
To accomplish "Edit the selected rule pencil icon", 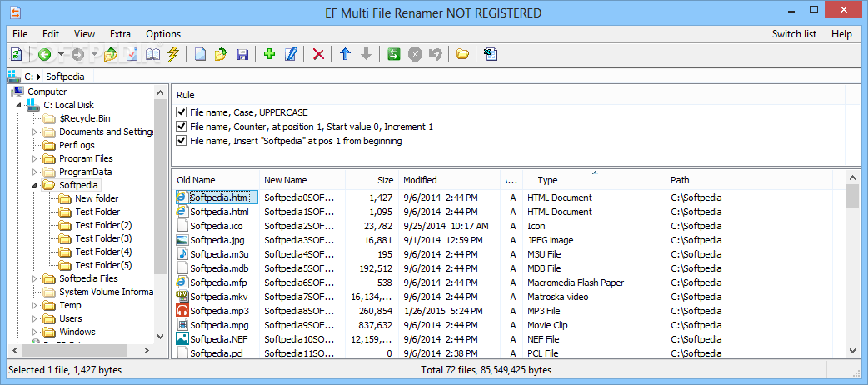I will pos(291,54).
